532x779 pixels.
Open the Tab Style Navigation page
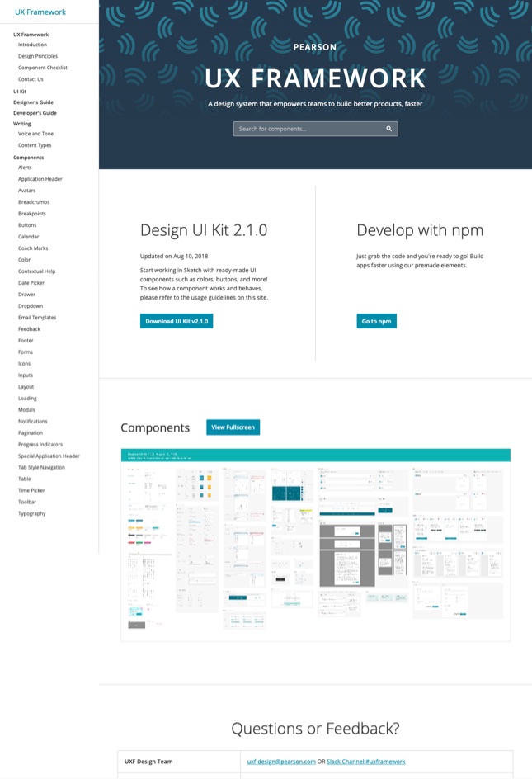click(x=41, y=467)
